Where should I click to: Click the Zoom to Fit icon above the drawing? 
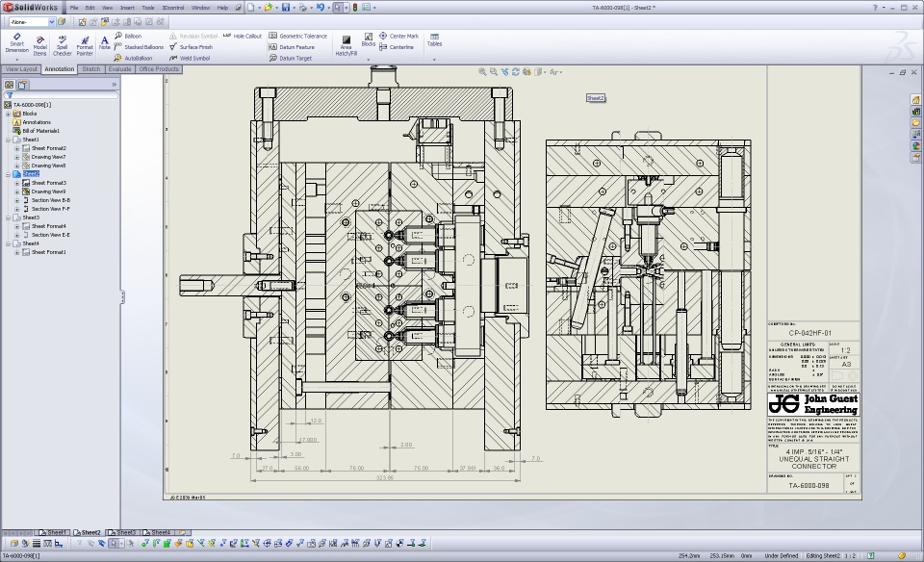click(x=482, y=72)
